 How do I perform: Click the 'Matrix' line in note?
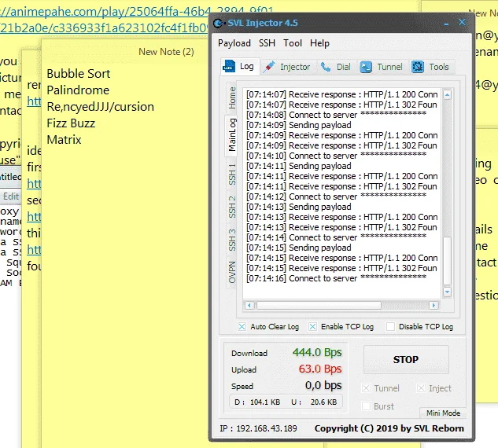click(64, 140)
